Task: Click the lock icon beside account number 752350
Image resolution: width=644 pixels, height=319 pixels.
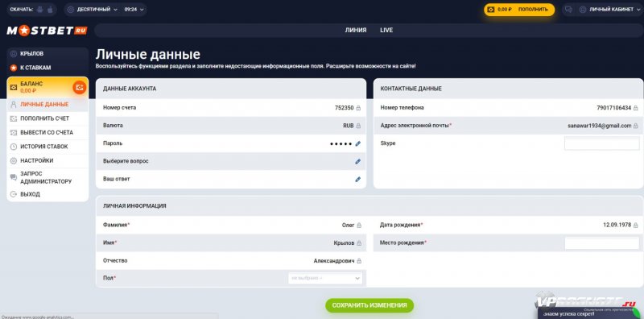Action: 358,108
